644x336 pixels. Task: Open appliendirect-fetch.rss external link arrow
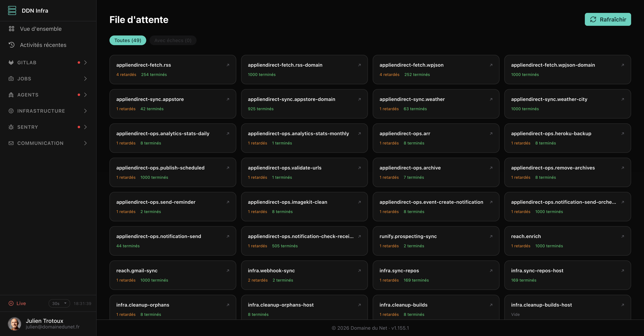(x=228, y=65)
